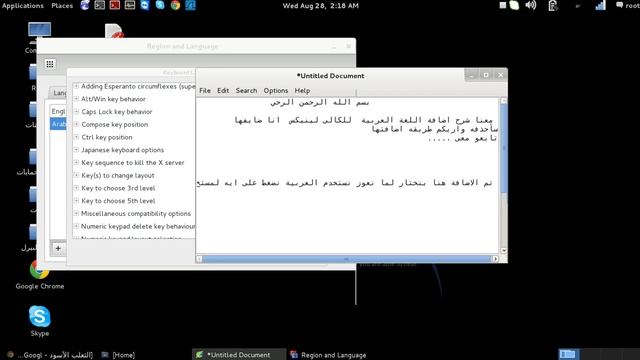
Task: Expand Ctrl key position option
Action: (76, 137)
